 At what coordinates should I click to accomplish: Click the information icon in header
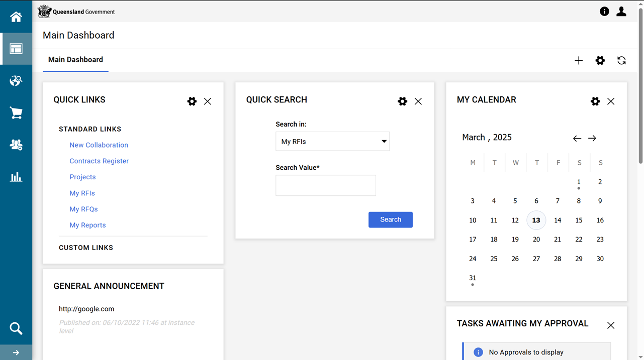(x=604, y=12)
